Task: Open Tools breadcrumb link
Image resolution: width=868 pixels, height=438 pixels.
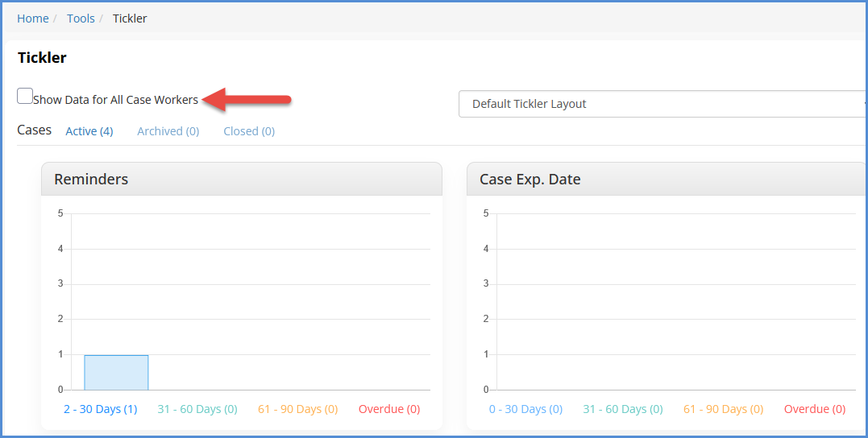Action: pyautogui.click(x=81, y=19)
